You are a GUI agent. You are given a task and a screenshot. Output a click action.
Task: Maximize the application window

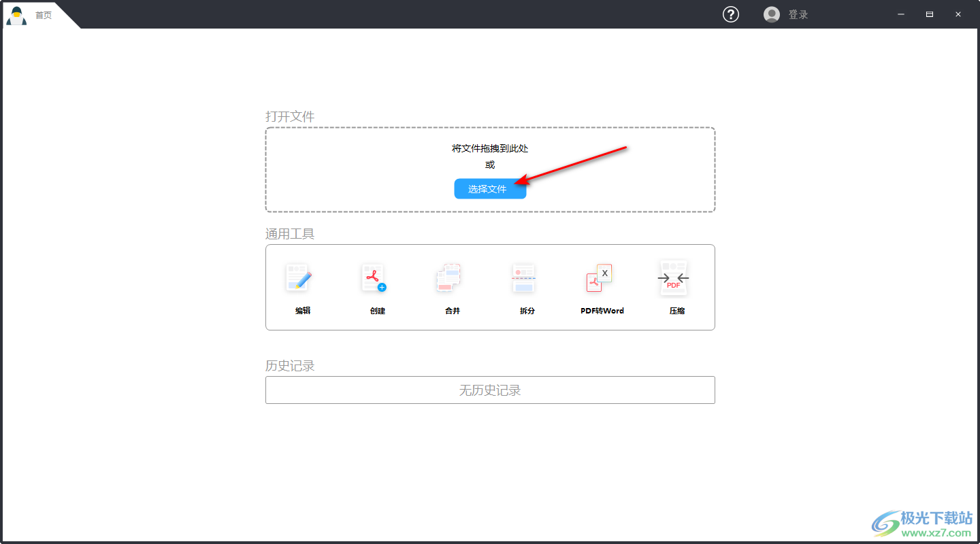pyautogui.click(x=930, y=14)
